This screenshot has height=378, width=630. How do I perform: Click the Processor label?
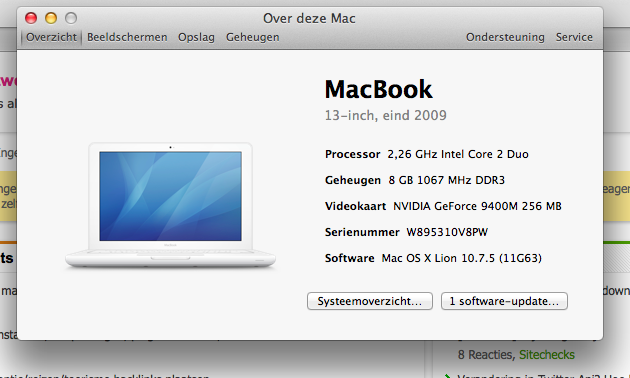[x=352, y=155]
